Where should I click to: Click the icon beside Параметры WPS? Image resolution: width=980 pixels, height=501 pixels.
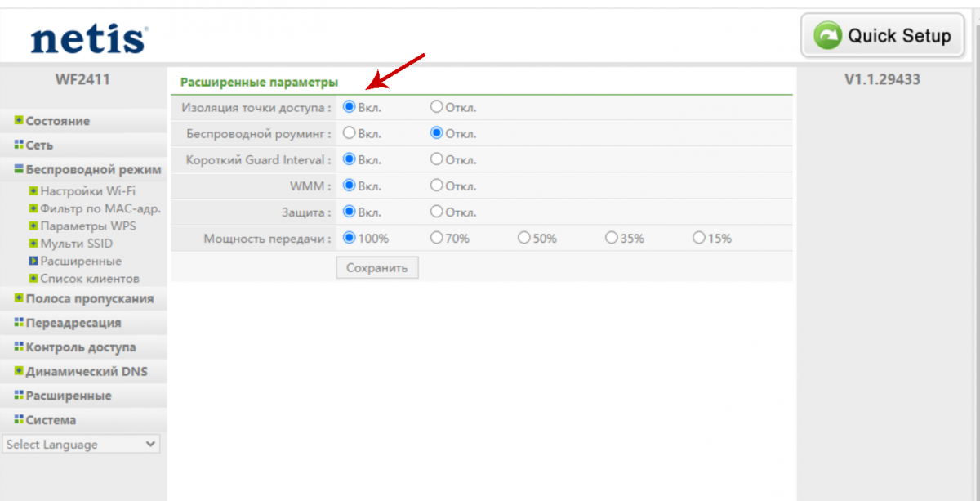coord(33,226)
